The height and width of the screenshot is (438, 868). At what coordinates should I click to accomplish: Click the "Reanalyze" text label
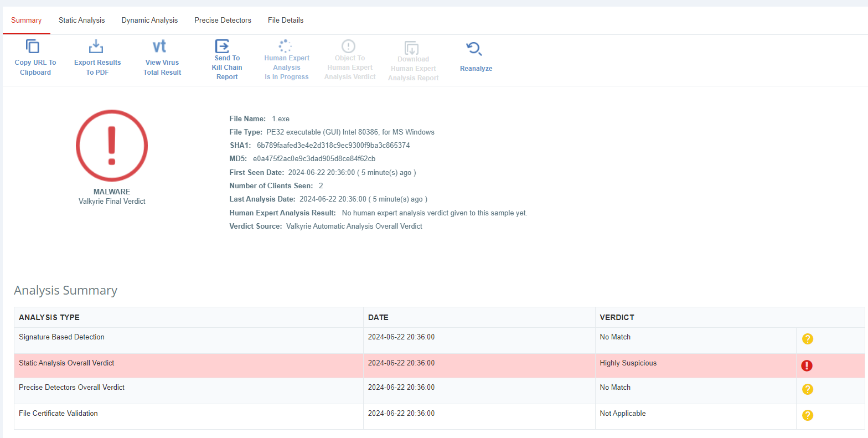coord(476,69)
